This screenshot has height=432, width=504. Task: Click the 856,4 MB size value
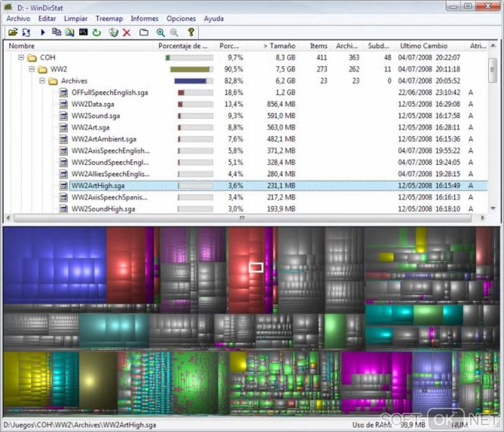coord(281,104)
